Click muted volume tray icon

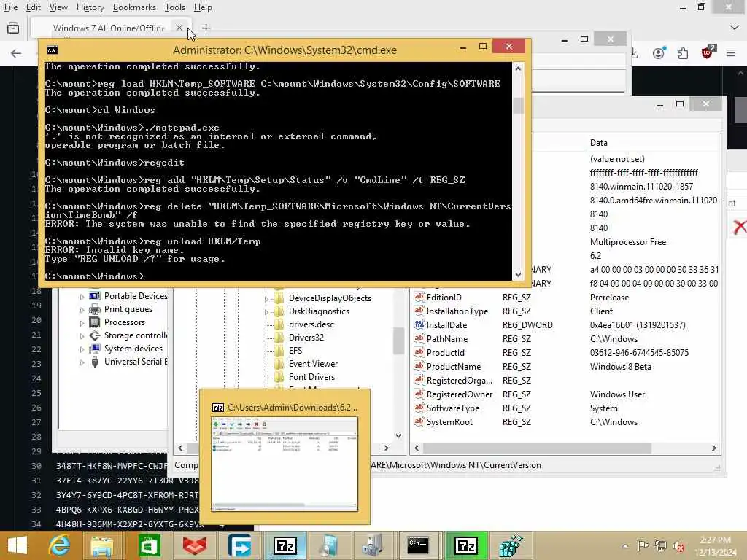coord(678,545)
